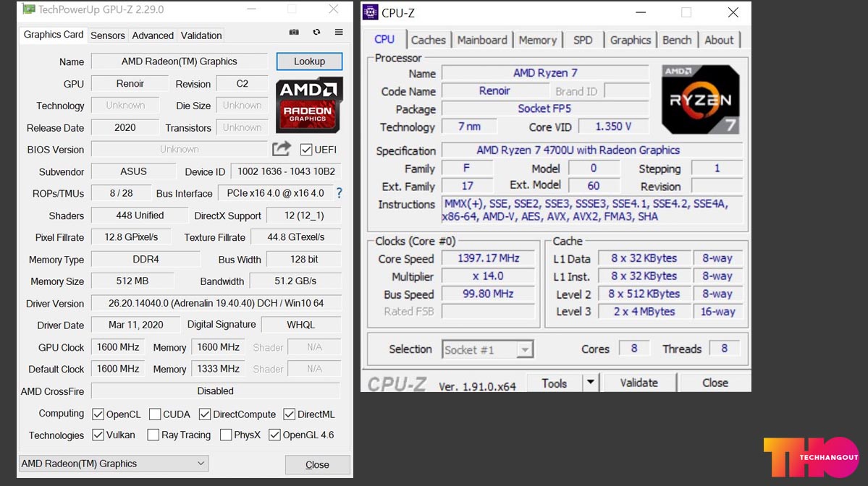Click the Close button in CPU-Z
The height and width of the screenshot is (486, 868).
(x=715, y=383)
